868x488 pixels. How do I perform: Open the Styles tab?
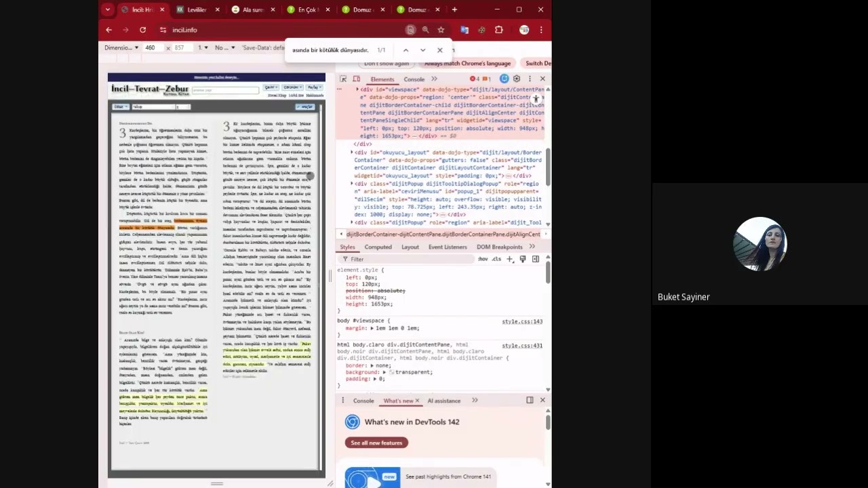(347, 247)
